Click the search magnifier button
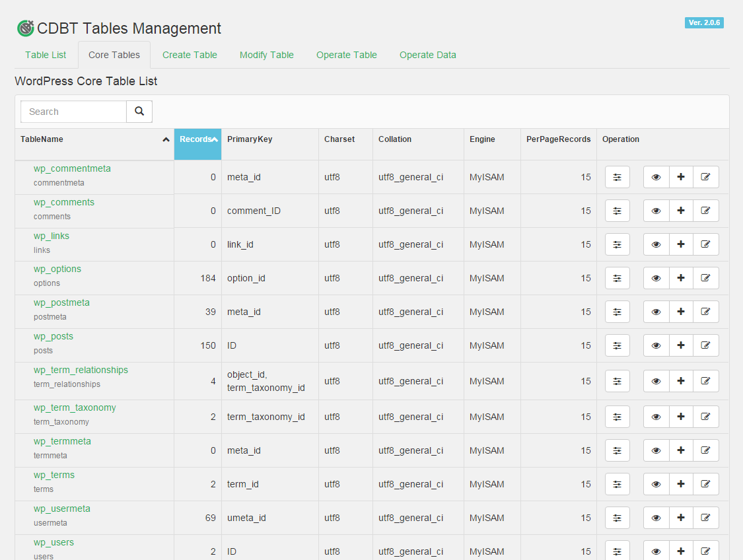Viewport: 743px width, 560px height. point(139,112)
